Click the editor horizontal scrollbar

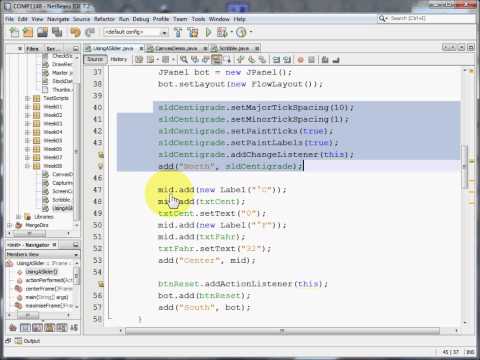[x=282, y=331]
